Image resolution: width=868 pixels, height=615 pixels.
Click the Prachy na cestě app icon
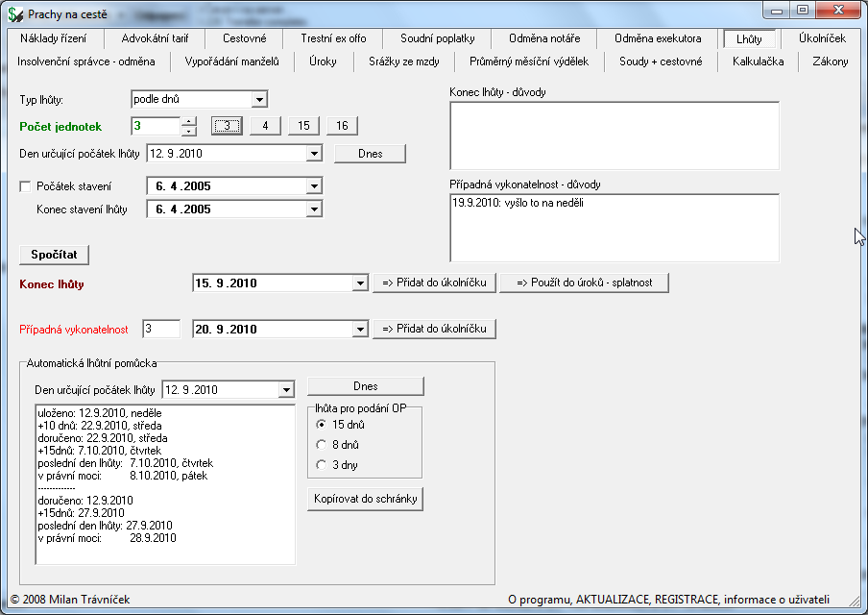tap(15, 14)
